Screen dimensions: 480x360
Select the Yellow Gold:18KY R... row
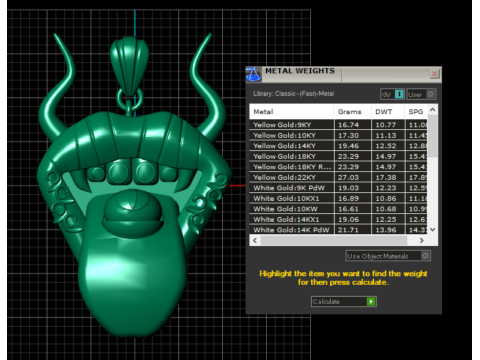pyautogui.click(x=338, y=167)
